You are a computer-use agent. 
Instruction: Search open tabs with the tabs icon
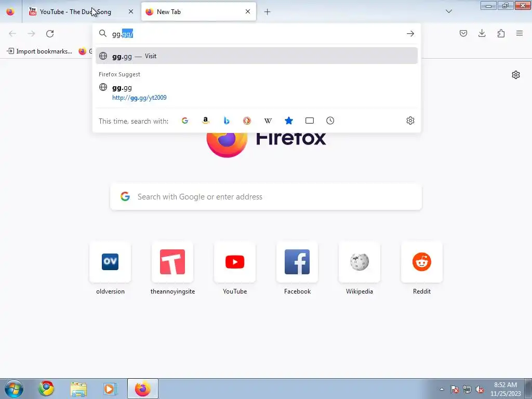310,121
